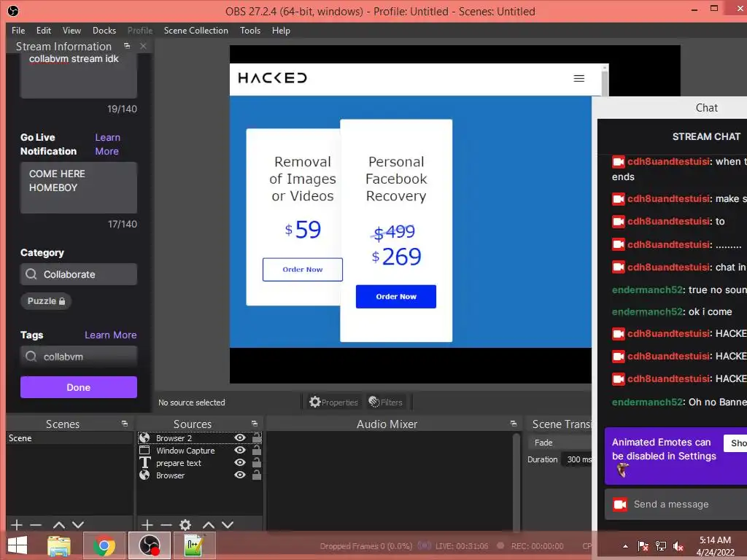The image size is (747, 560).
Task: Pop out the Scenes dock
Action: (x=125, y=424)
